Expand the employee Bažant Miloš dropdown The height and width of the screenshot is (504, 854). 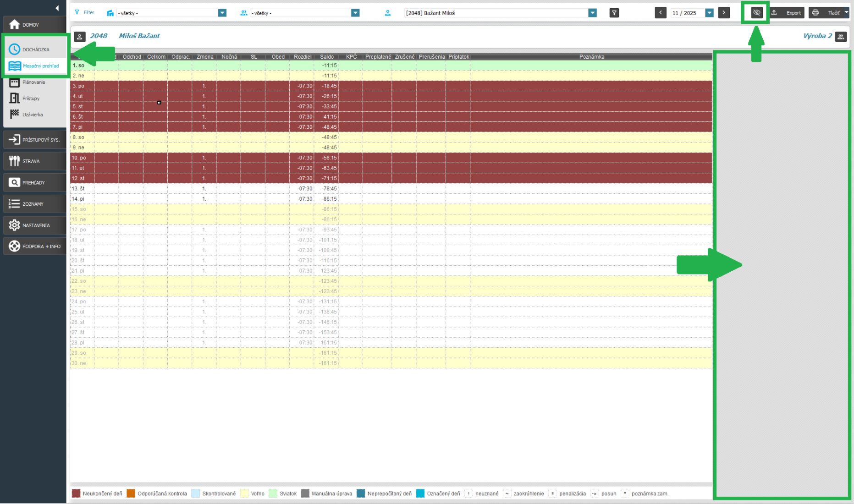coord(592,13)
